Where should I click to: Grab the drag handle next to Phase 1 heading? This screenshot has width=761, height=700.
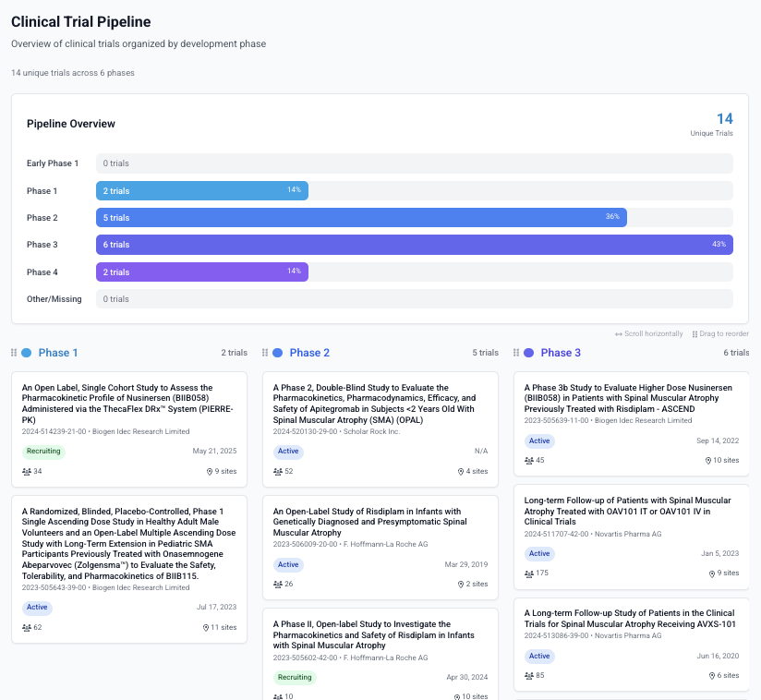click(x=13, y=352)
